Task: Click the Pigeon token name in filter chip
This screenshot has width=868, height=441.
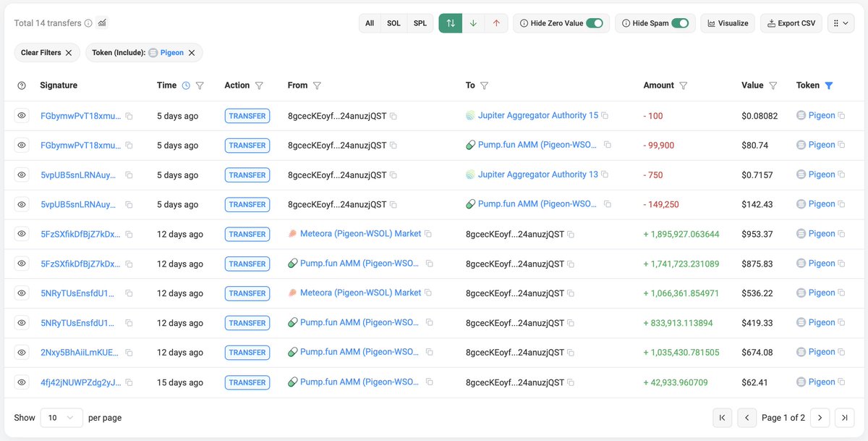Action: [172, 53]
